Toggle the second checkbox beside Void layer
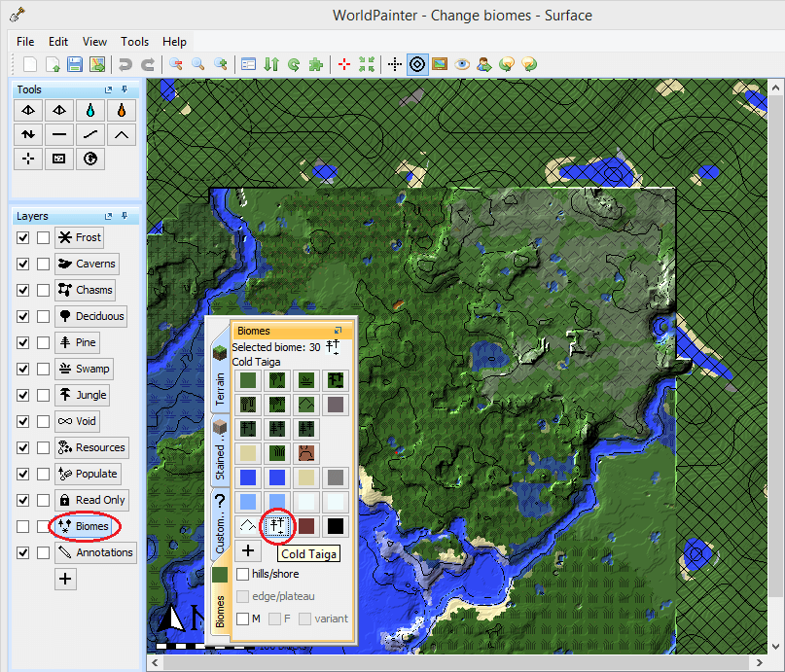The height and width of the screenshot is (672, 785). [44, 421]
